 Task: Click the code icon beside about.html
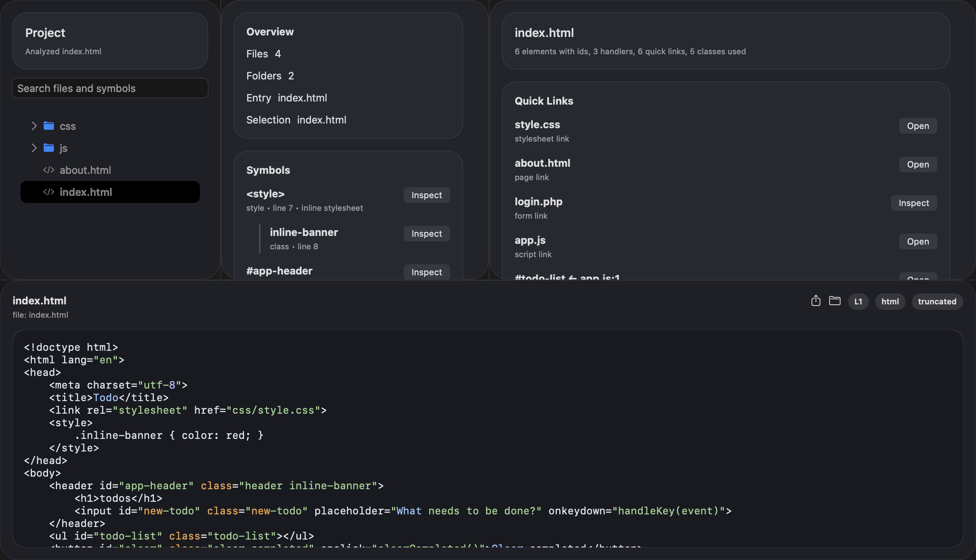tap(49, 170)
